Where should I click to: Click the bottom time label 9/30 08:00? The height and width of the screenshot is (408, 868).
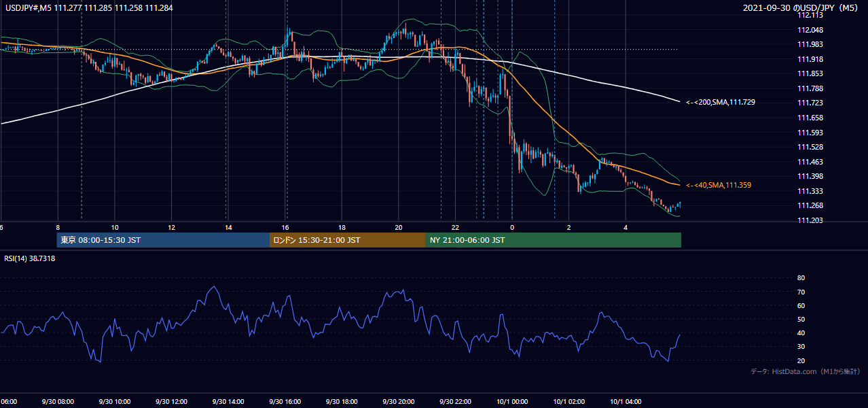[57, 401]
